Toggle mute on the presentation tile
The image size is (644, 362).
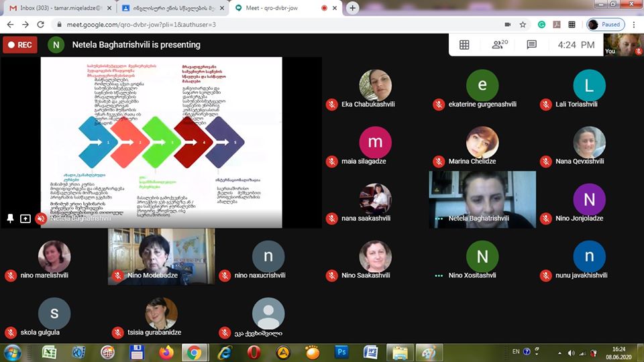(x=41, y=219)
